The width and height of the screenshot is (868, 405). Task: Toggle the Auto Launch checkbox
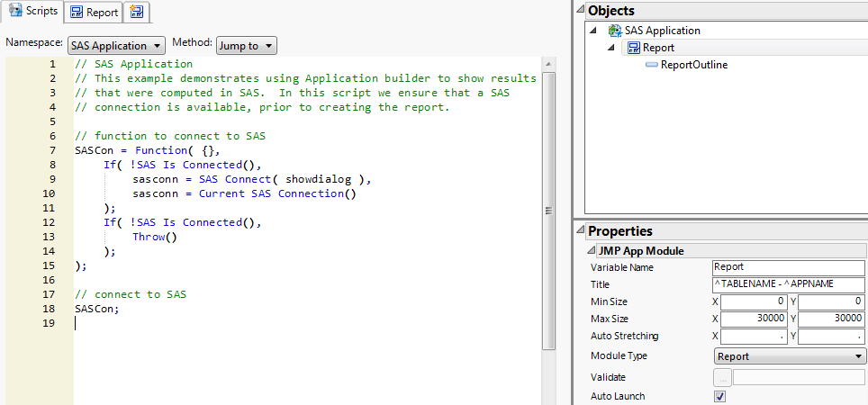pos(719,396)
